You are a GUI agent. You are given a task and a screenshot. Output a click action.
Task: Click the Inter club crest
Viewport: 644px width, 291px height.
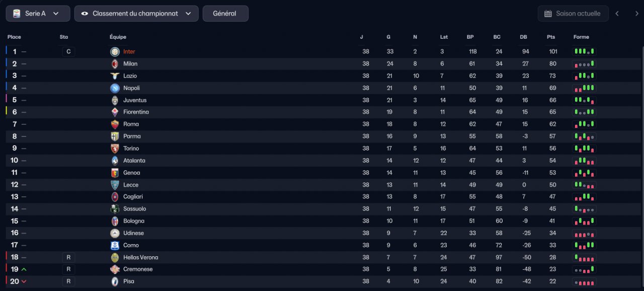click(115, 51)
